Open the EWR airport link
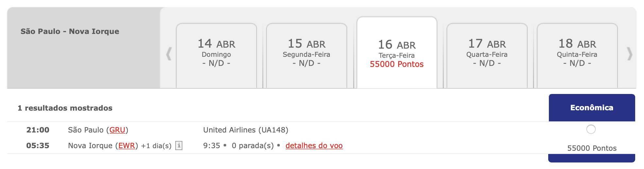644x169 pixels. coord(127,146)
